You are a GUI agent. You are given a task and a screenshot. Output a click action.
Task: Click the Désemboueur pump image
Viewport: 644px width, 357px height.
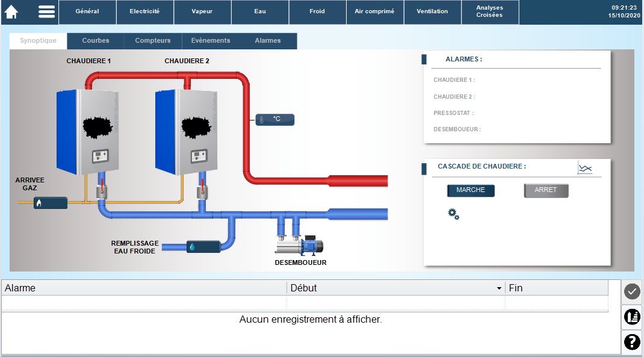click(x=300, y=245)
